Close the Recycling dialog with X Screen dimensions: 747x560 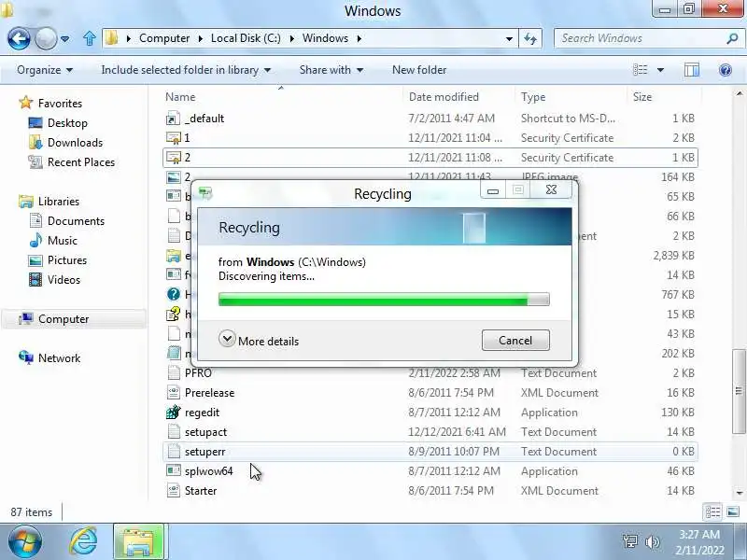pyautogui.click(x=551, y=190)
